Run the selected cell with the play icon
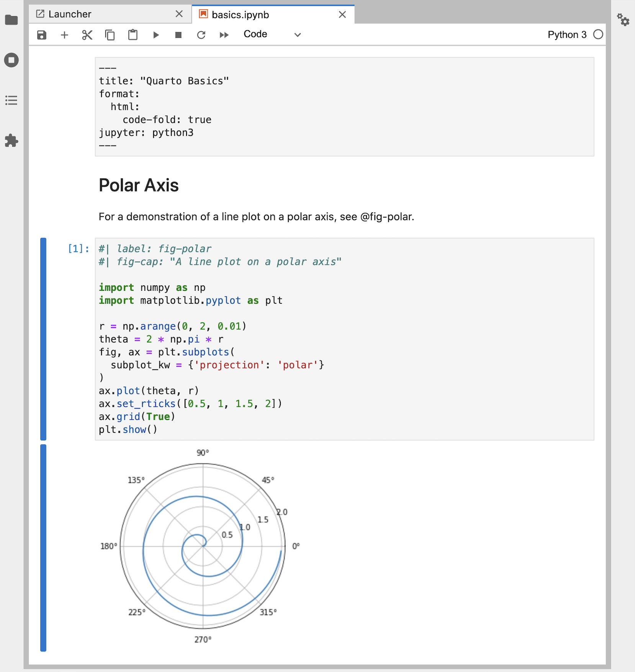 tap(155, 34)
